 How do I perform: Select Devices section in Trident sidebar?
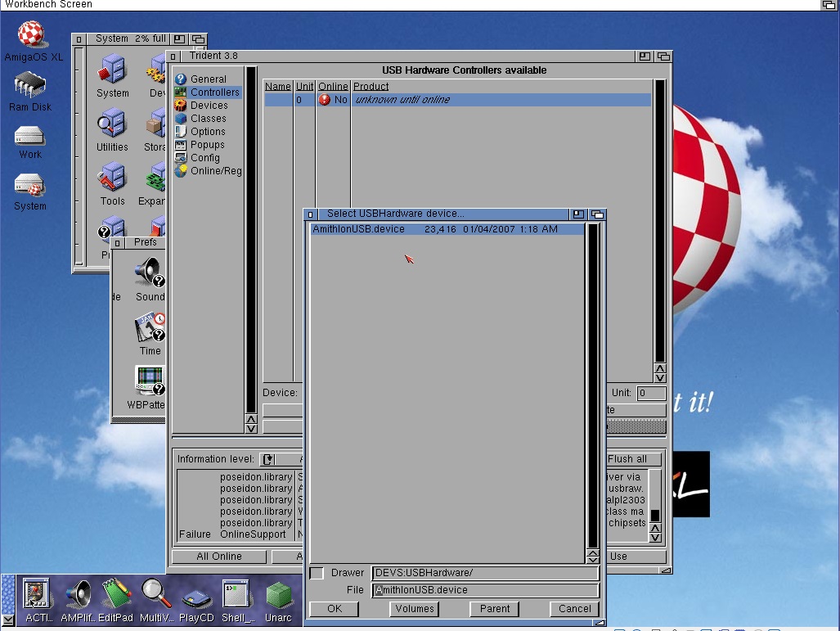(208, 105)
